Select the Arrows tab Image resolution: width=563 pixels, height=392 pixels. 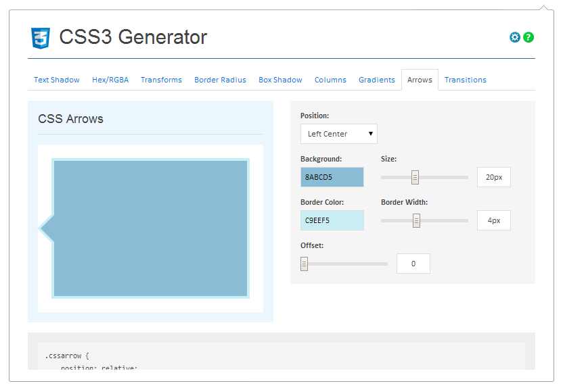coord(420,79)
